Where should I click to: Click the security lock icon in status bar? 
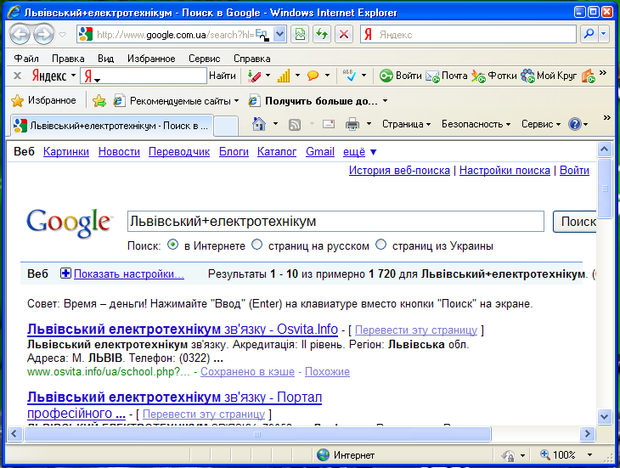click(508, 456)
